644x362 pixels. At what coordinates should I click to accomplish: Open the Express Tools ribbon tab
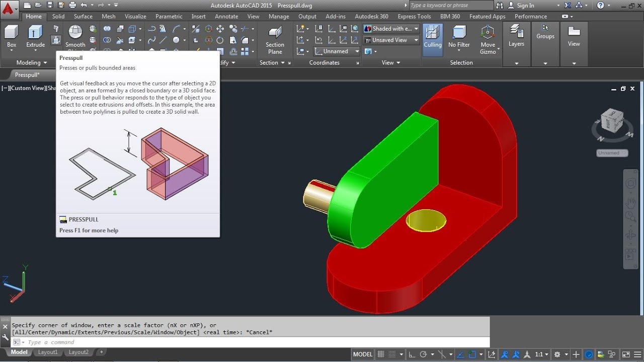[414, 16]
